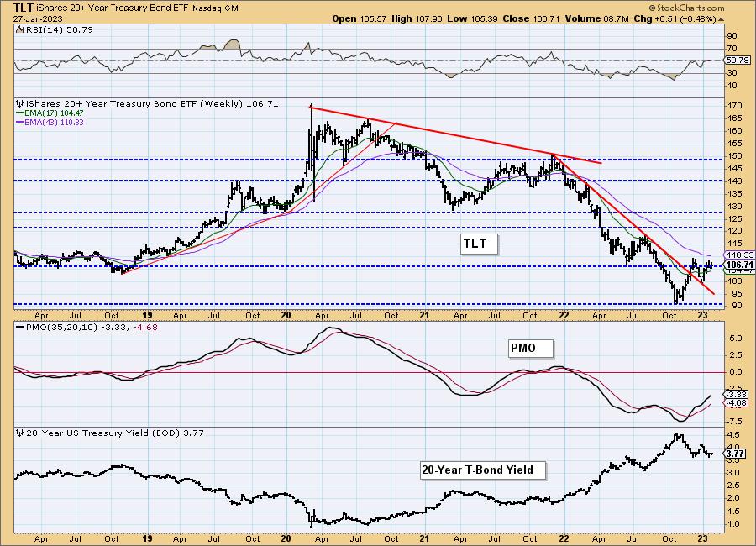Click the up arrow after the Chg value

[x=722, y=19]
